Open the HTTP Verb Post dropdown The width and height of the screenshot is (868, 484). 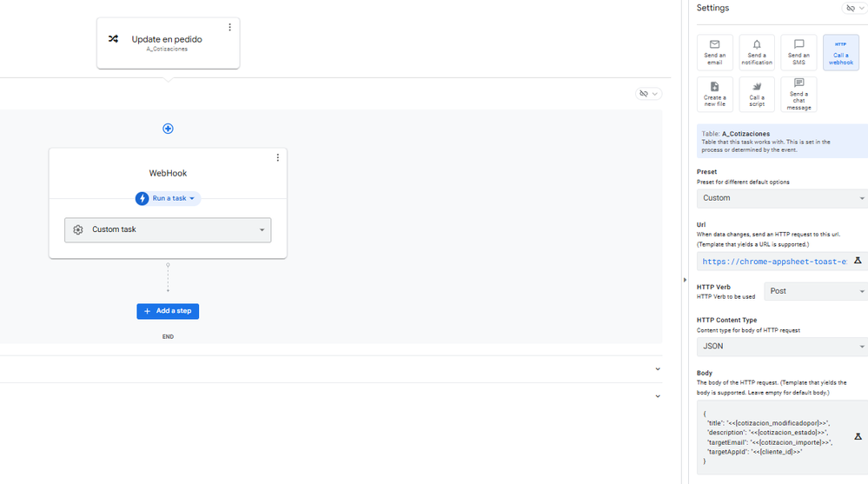coord(816,291)
